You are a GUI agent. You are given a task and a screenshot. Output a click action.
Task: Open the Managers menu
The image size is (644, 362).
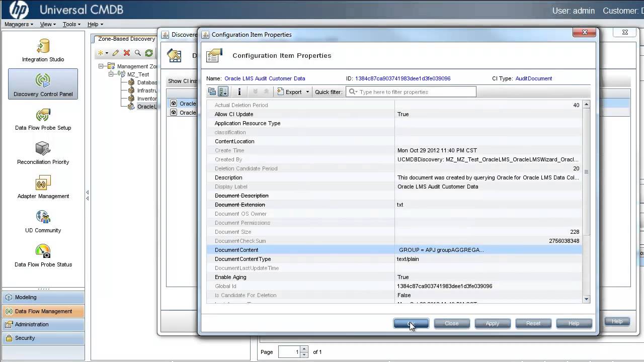(x=19, y=24)
